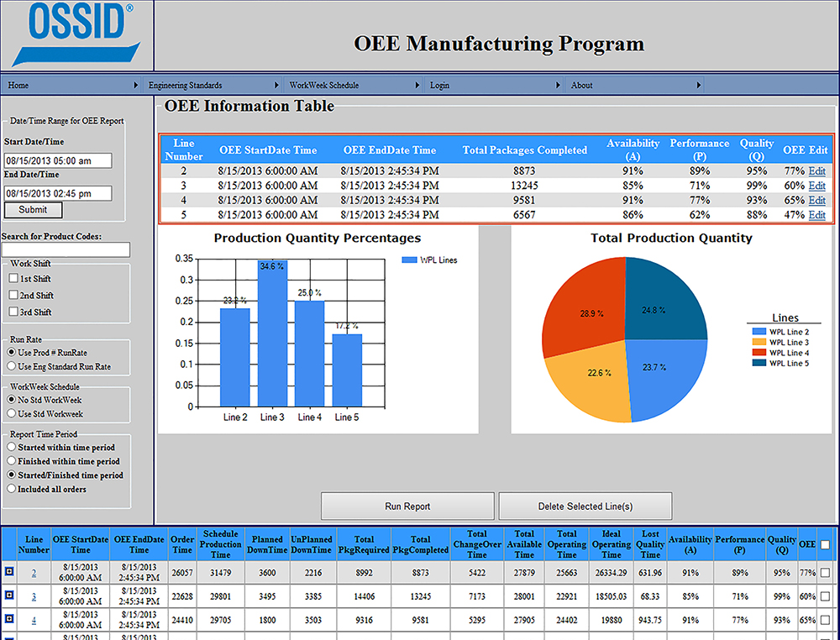840x640 pixels.
Task: Open Line Number 4 link in bottom table
Action: coord(34,621)
